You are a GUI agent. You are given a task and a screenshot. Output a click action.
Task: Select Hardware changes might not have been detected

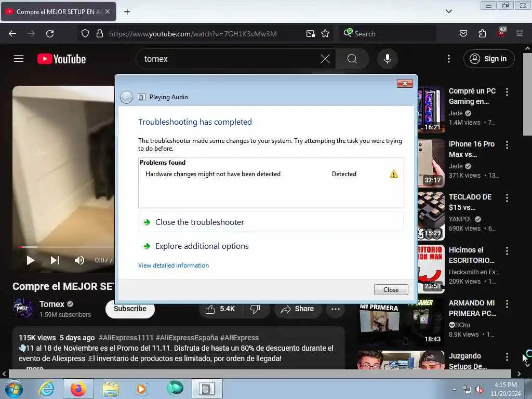point(212,174)
